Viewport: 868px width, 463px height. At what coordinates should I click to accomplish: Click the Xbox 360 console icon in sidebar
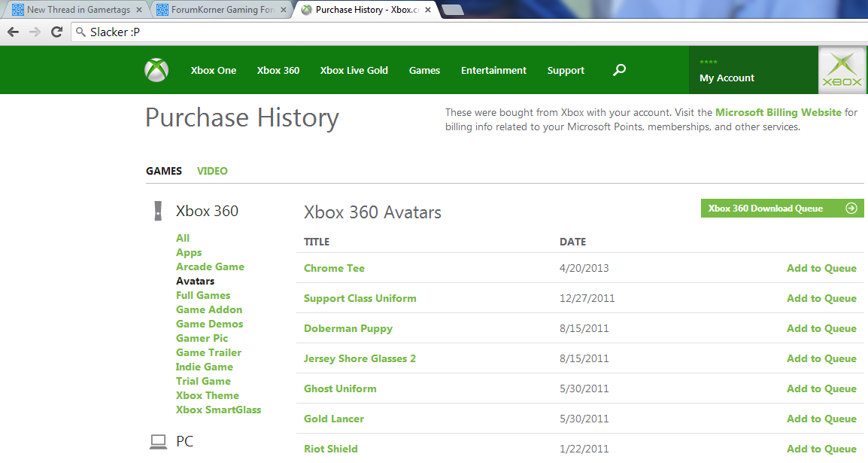(158, 211)
